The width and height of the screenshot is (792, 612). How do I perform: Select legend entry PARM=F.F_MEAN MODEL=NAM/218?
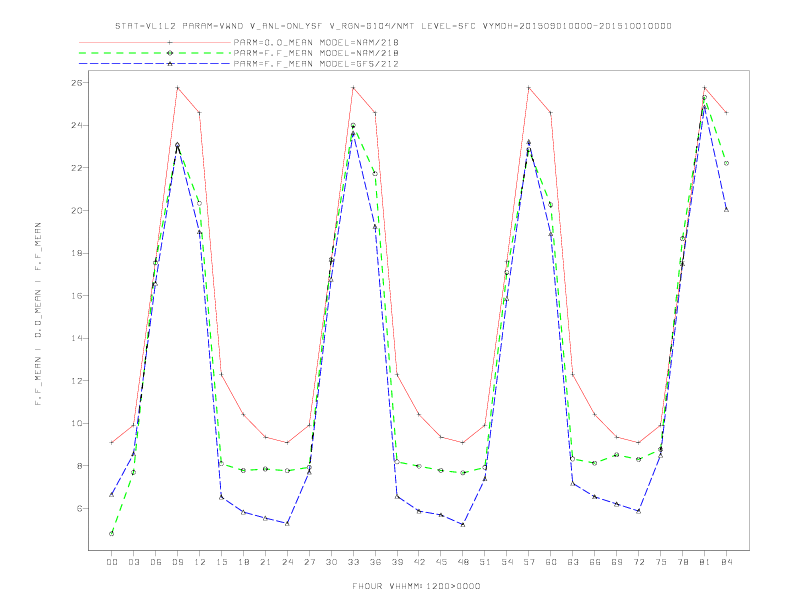(316, 53)
